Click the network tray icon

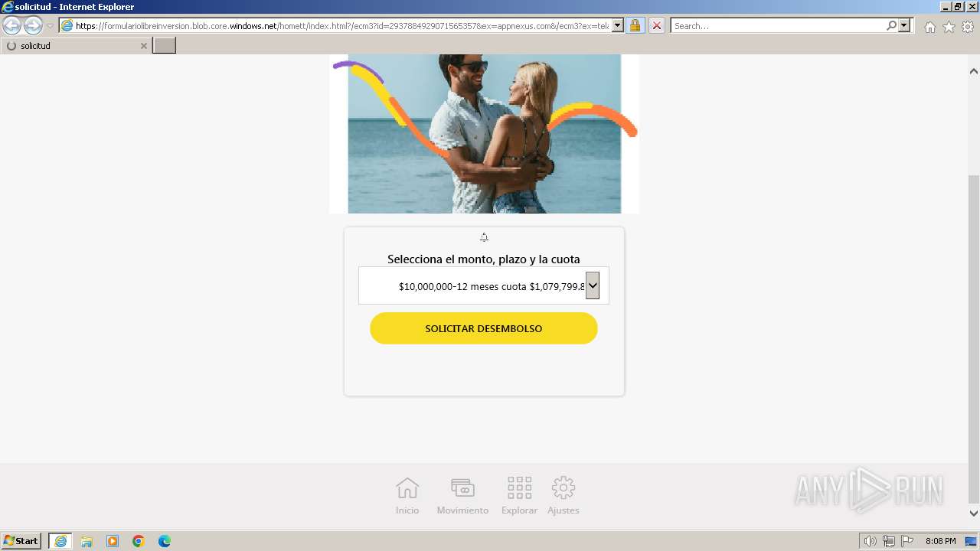coord(889,541)
